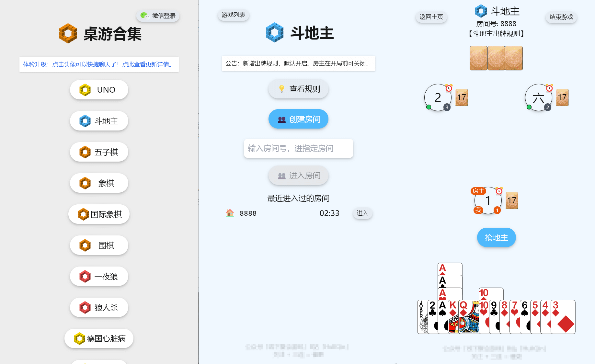This screenshot has width=595, height=364.
Task: Select the Queen of diamonds card
Action: tap(469, 317)
